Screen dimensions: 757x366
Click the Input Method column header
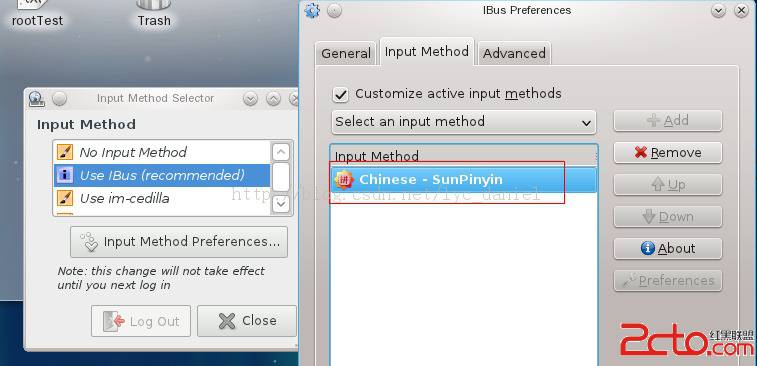click(464, 155)
